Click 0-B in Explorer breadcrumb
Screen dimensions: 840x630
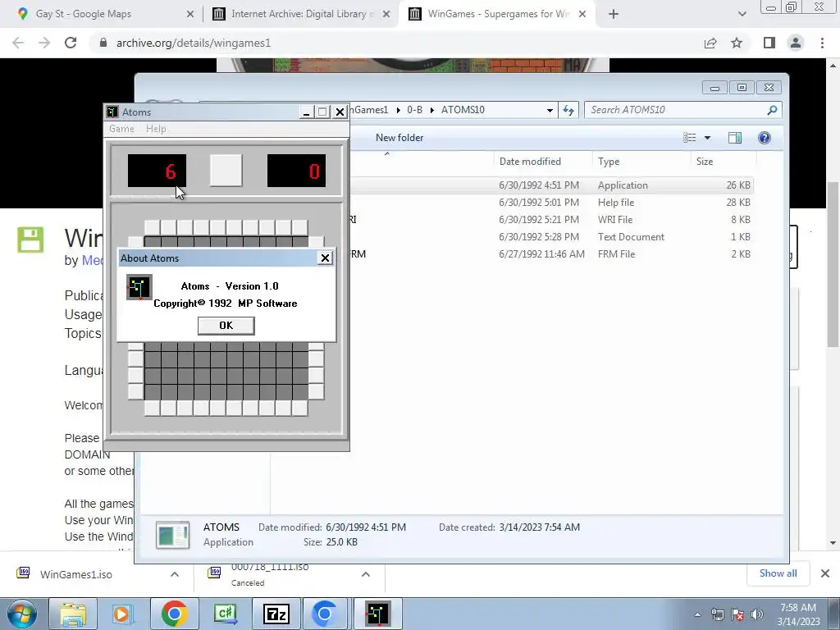tap(414, 110)
